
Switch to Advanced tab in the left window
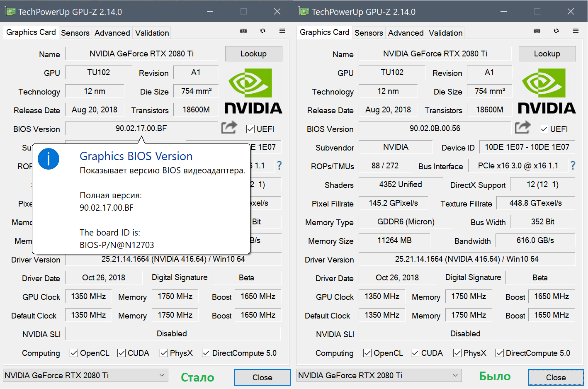[x=112, y=33]
